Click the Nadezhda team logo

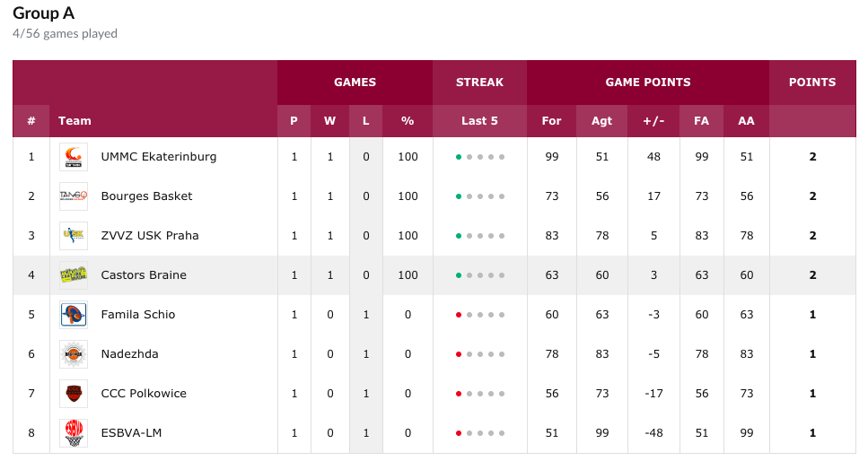click(x=74, y=354)
